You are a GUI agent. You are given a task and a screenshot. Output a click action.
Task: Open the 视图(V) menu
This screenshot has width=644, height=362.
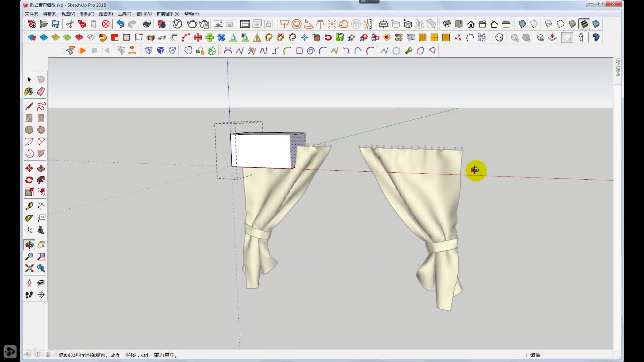(x=68, y=14)
